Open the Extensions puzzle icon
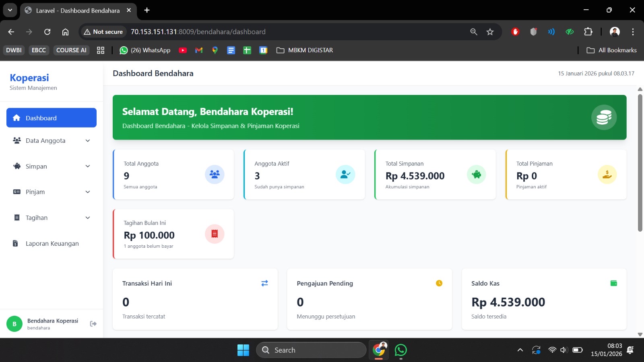 tap(588, 32)
